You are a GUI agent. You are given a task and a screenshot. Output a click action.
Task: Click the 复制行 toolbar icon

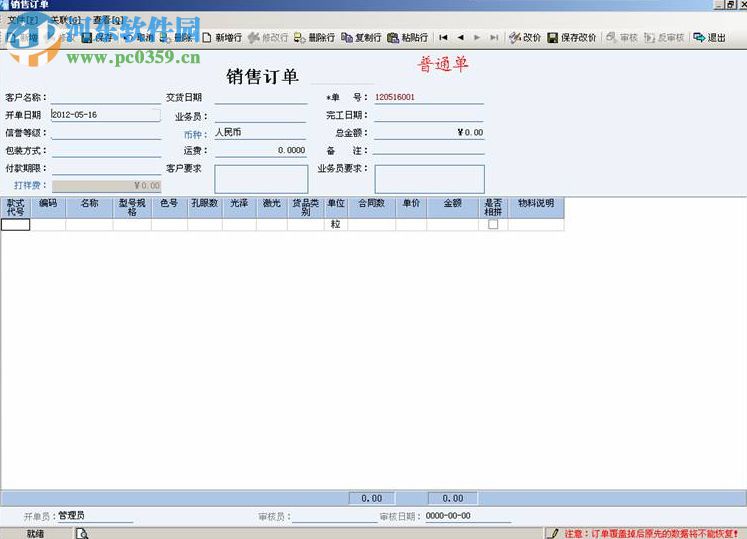pos(347,38)
